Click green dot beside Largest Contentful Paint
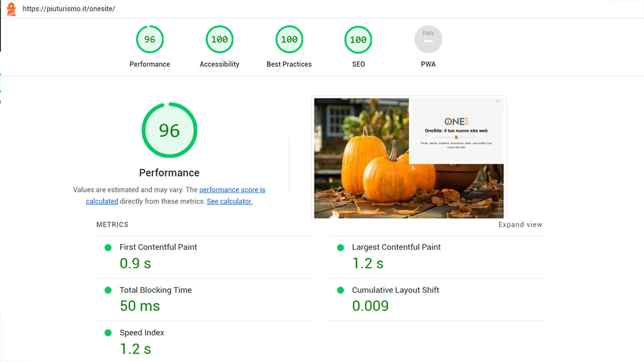The height and width of the screenshot is (362, 644). [x=340, y=248]
